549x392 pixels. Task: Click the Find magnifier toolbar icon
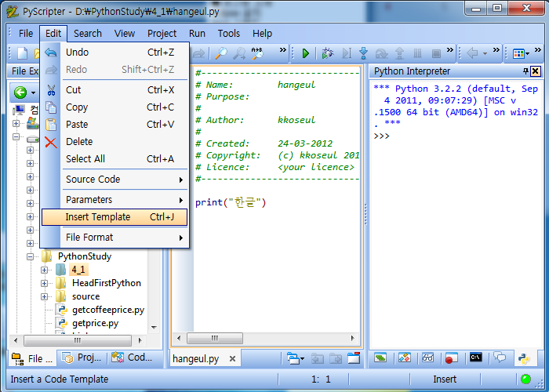coord(221,53)
